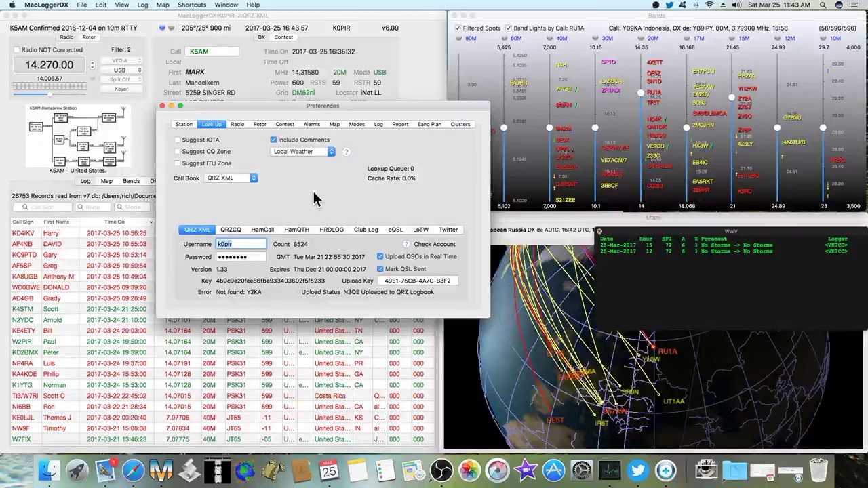Launch the Launchpad rocket icon in dock

(77, 470)
